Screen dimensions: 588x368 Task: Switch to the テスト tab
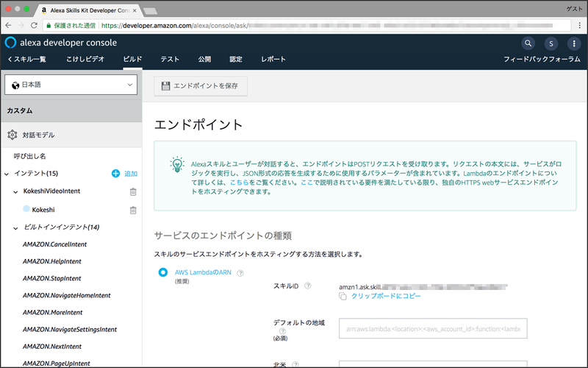coord(170,60)
